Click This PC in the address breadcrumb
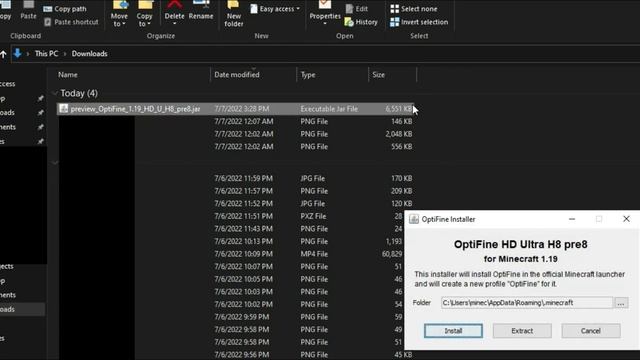This screenshot has width=640, height=360. tap(47, 53)
